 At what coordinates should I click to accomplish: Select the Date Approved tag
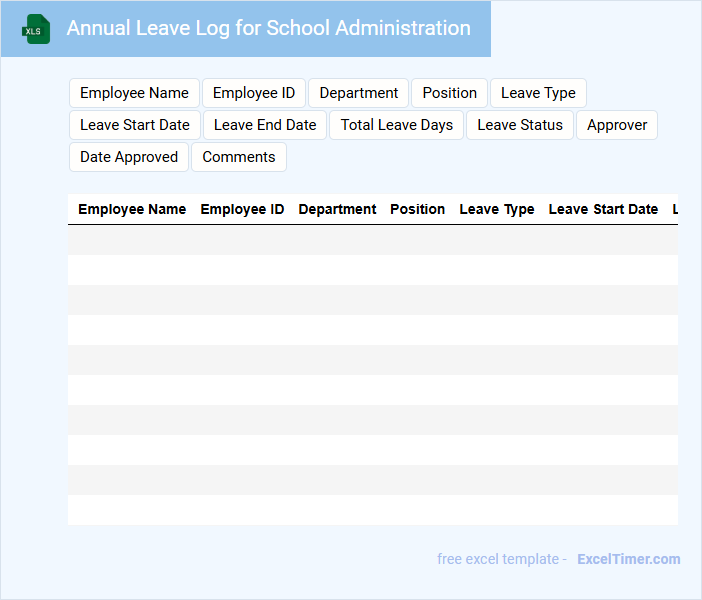point(129,157)
